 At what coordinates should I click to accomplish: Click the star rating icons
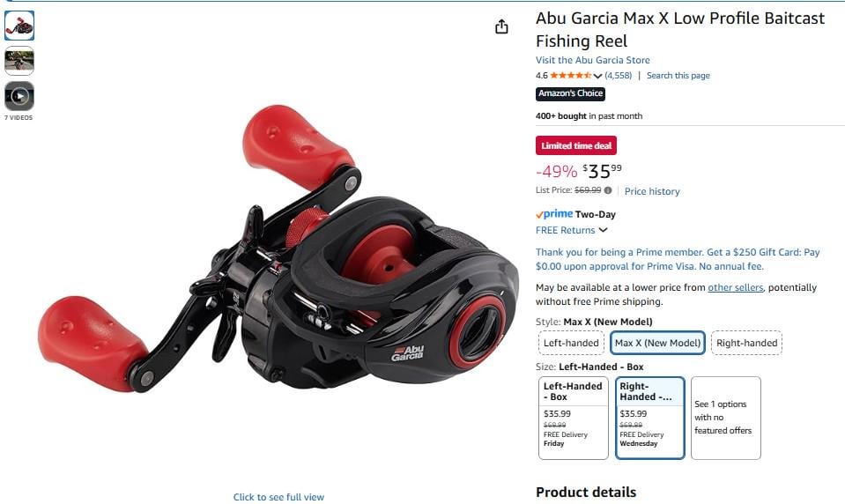pos(570,76)
